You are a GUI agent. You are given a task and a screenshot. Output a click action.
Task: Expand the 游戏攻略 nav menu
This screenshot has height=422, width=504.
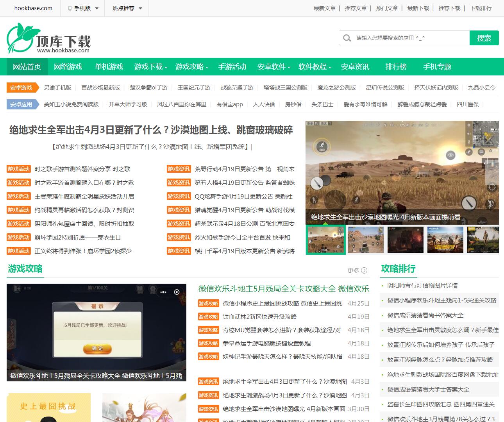pos(192,67)
